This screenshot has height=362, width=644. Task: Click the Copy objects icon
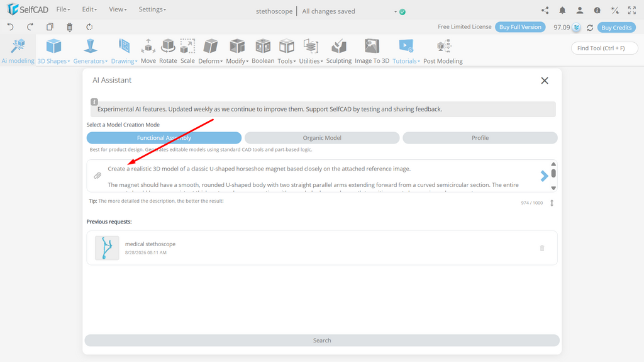coord(50,27)
